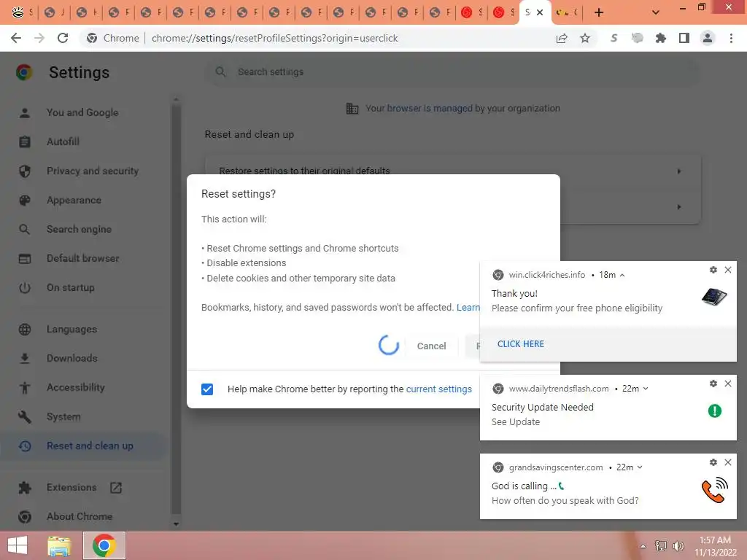Open the profile avatar menu
Screen dimensions: 747x560
pyautogui.click(x=708, y=38)
